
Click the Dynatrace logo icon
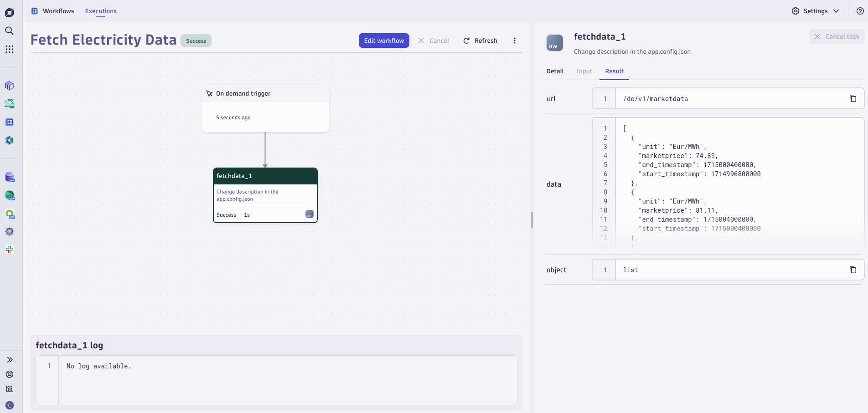coord(10,12)
